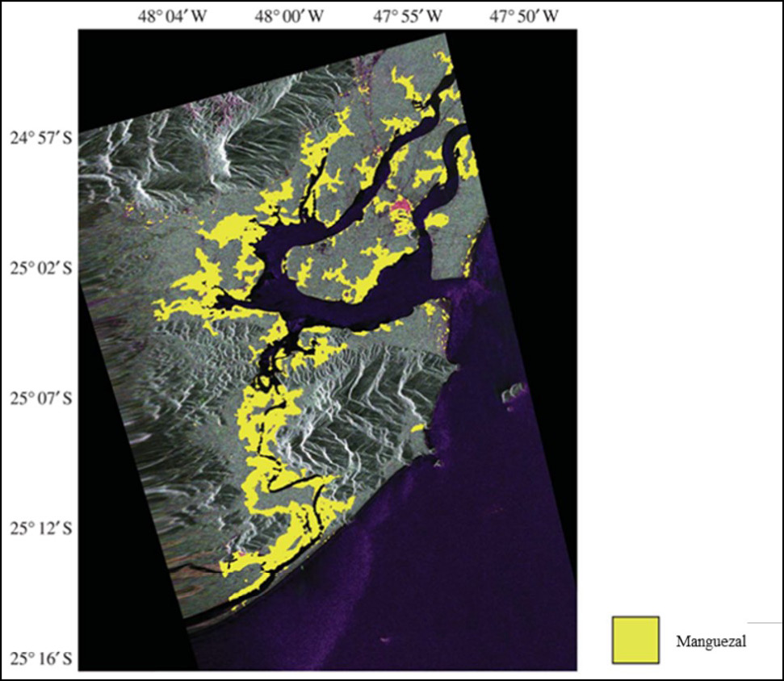The height and width of the screenshot is (681, 784).
Task: Click the yellow Manguezal legend swatch
Action: click(635, 640)
